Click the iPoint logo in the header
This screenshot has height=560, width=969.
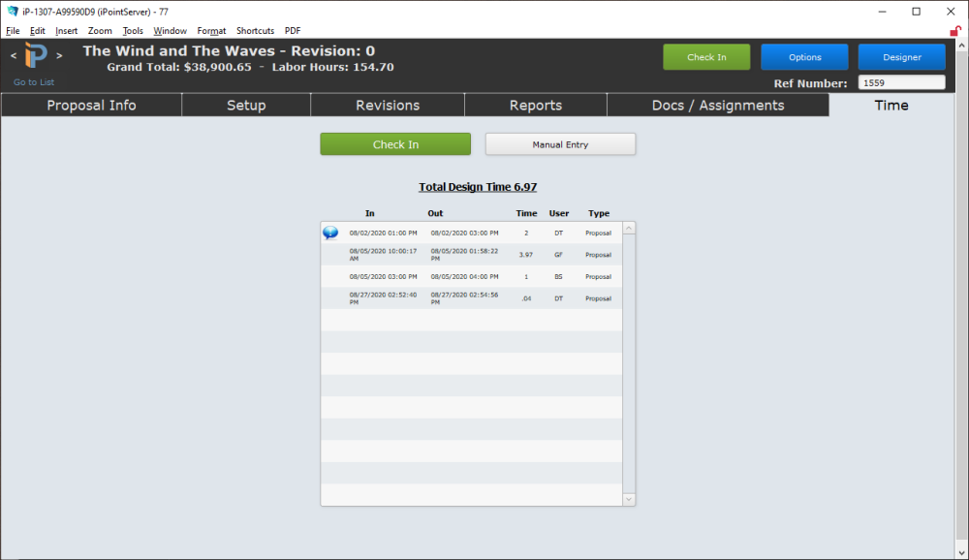point(36,55)
